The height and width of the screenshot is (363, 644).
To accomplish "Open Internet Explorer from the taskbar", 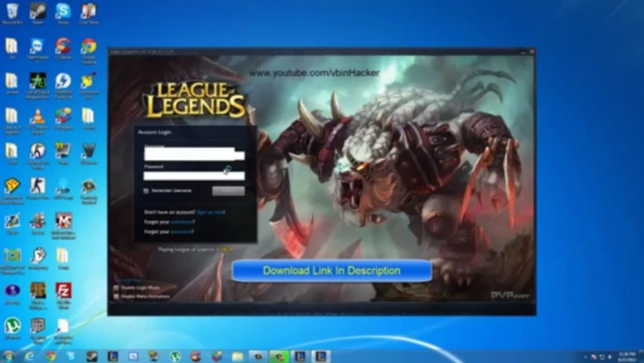I will coord(30,356).
